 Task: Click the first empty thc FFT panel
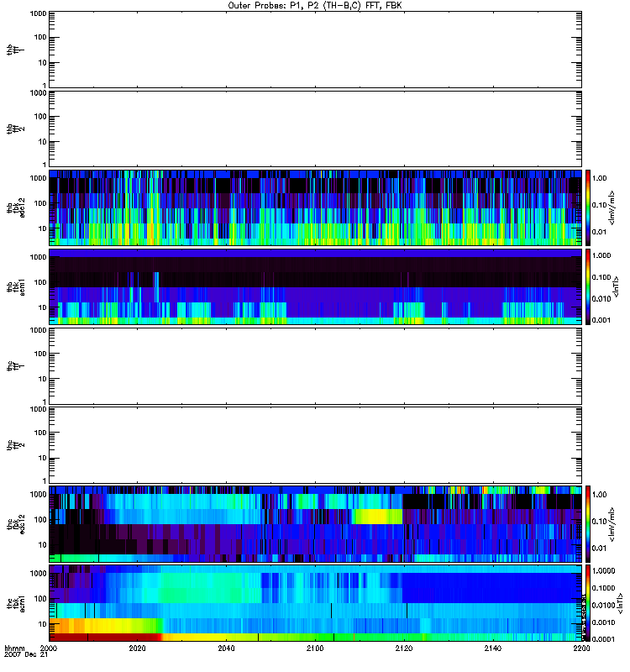click(x=315, y=365)
